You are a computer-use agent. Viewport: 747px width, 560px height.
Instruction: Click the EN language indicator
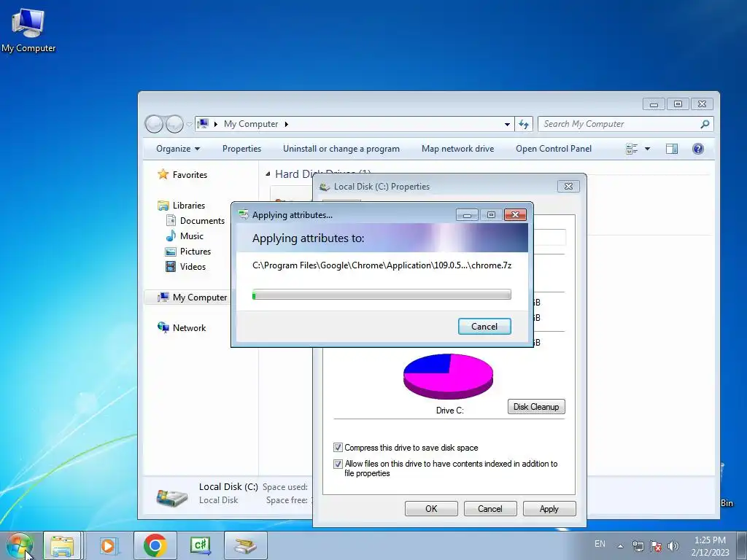point(600,544)
